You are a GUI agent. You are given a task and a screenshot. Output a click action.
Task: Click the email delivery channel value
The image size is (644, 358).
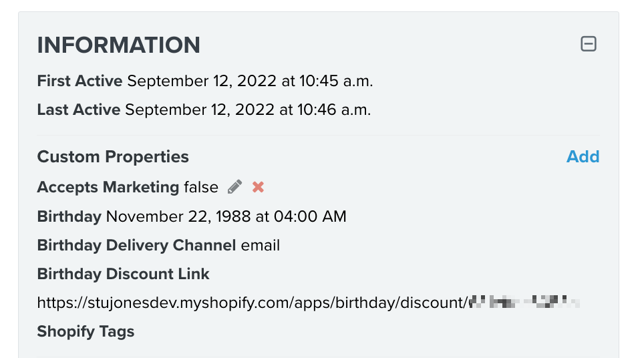click(x=261, y=245)
